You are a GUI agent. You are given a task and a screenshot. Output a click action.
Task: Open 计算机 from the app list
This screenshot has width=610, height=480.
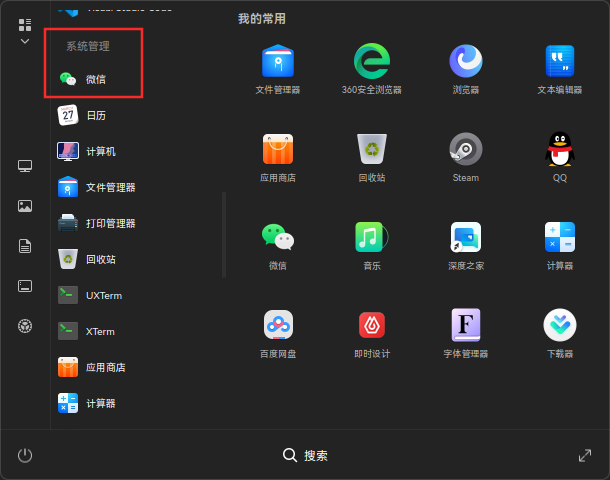point(86,151)
